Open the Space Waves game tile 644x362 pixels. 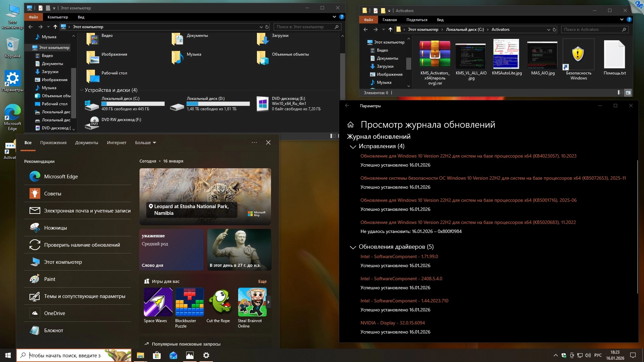point(158,302)
